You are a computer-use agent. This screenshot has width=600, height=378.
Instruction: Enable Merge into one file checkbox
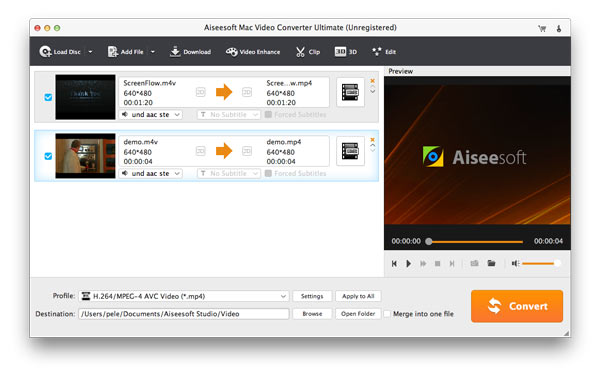(x=387, y=314)
